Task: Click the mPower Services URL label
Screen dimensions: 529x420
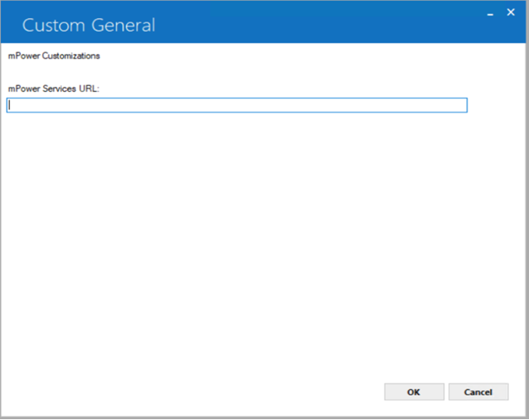Action: [54, 89]
